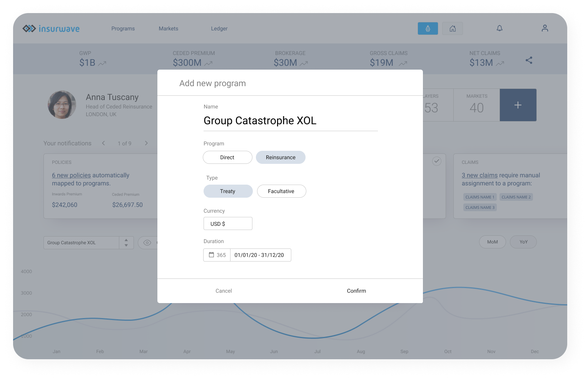The height and width of the screenshot is (380, 588).
Task: Open the Ledger menu
Action: tap(219, 28)
